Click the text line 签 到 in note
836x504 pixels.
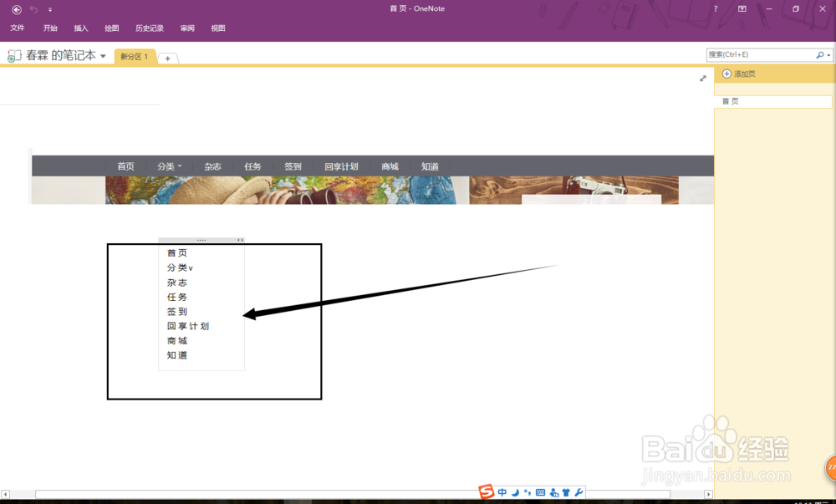(177, 312)
